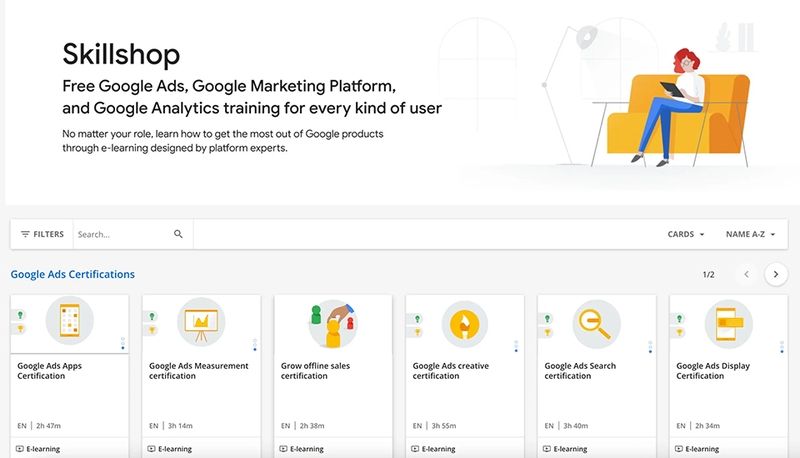Open the Filters panel
Image resolution: width=800 pixels, height=458 pixels.
tap(42, 234)
